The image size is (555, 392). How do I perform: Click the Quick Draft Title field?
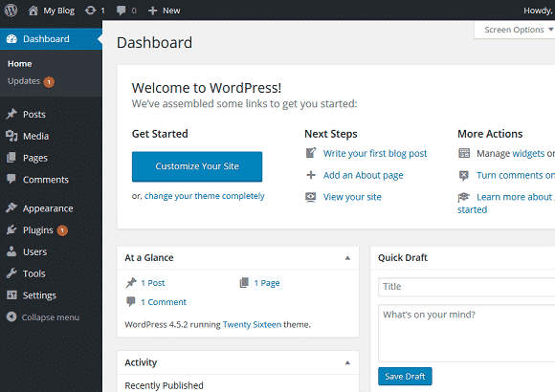(x=467, y=287)
